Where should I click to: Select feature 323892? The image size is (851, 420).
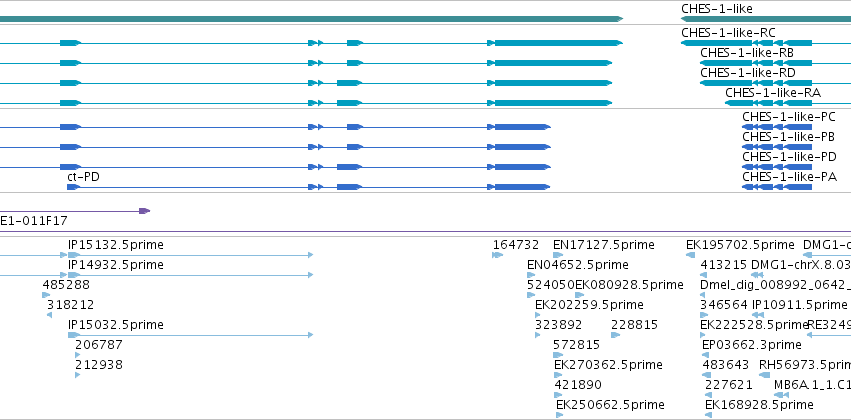558,325
